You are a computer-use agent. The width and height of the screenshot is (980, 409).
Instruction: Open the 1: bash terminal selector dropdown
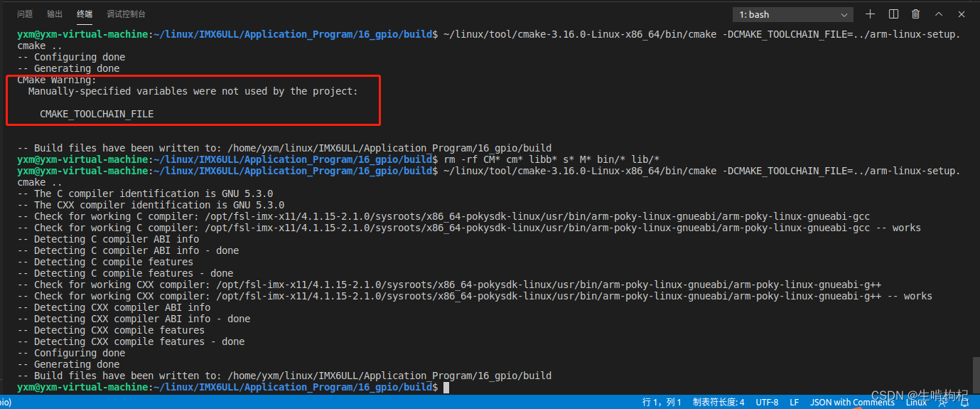coord(793,14)
